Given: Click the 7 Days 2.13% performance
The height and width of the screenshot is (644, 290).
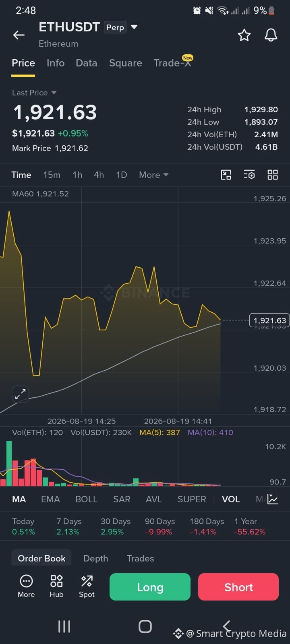Looking at the screenshot, I should pyautogui.click(x=69, y=526).
